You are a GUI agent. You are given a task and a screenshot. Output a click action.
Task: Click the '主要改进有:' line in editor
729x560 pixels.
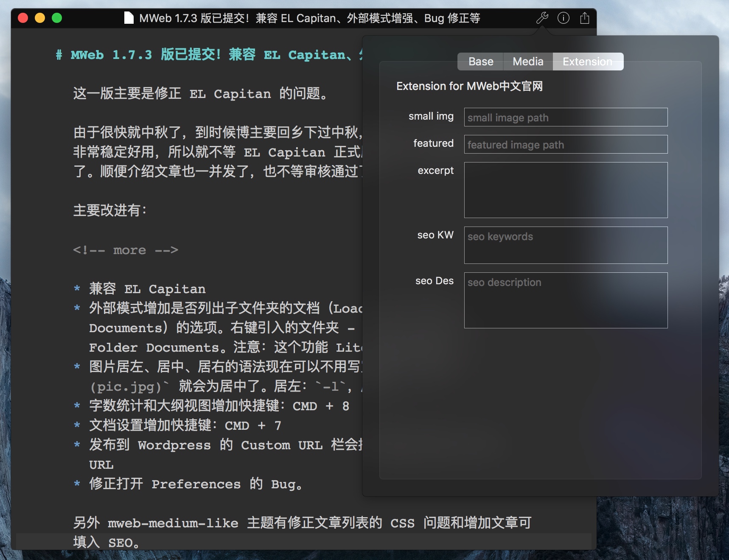[x=110, y=210]
